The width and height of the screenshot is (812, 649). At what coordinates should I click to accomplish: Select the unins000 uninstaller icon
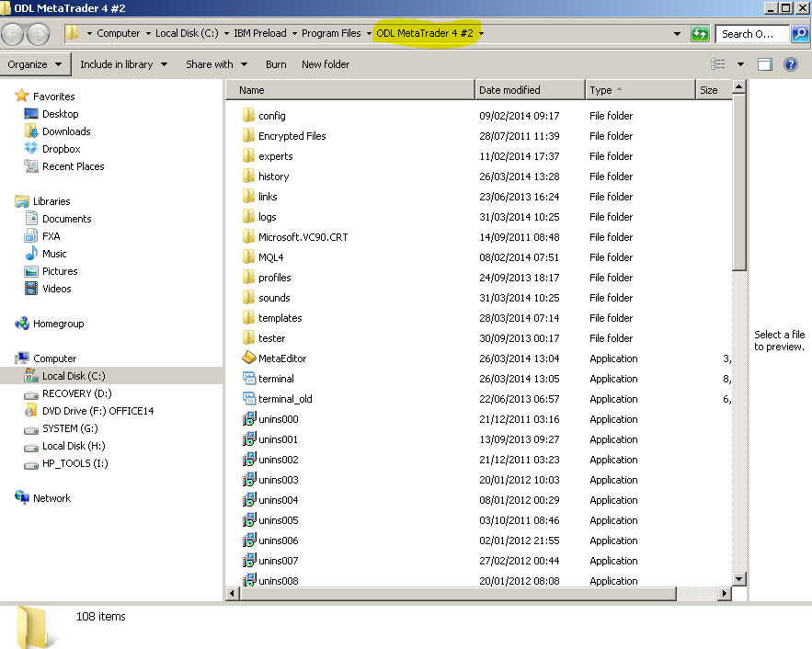click(x=248, y=419)
